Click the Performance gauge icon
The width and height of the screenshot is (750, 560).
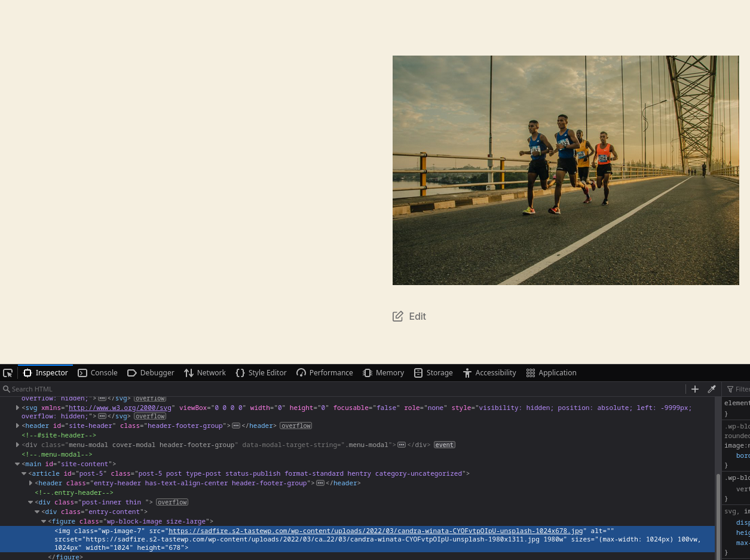(x=301, y=373)
